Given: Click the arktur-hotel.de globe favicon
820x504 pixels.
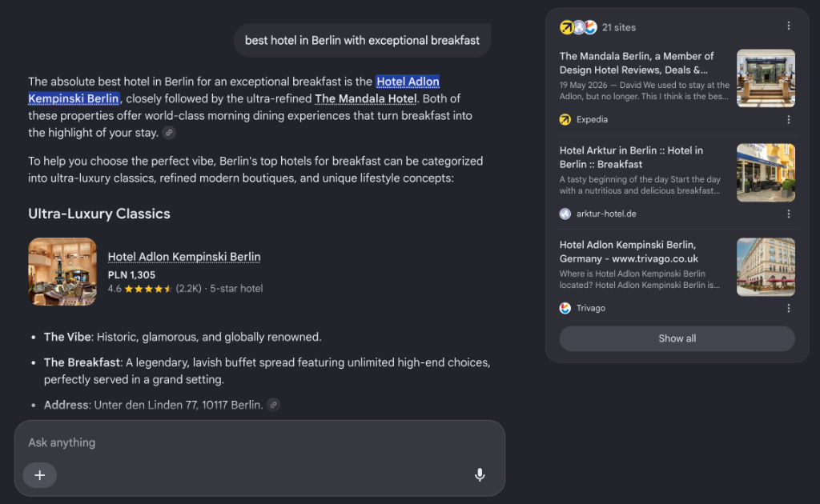Looking at the screenshot, I should tap(565, 214).
